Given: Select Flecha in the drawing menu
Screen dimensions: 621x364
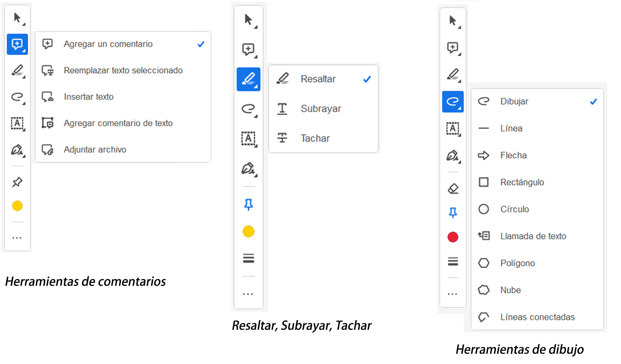Looking at the screenshot, I should (x=513, y=155).
